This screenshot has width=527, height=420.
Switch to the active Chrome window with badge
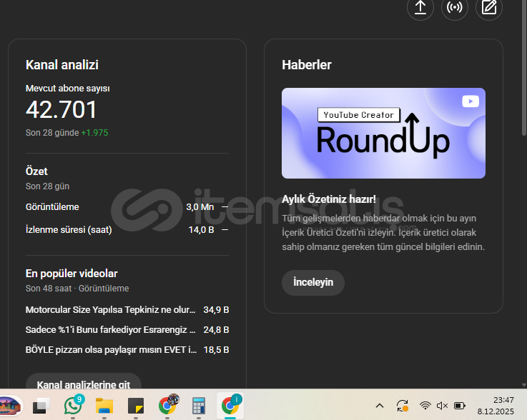[230, 406]
